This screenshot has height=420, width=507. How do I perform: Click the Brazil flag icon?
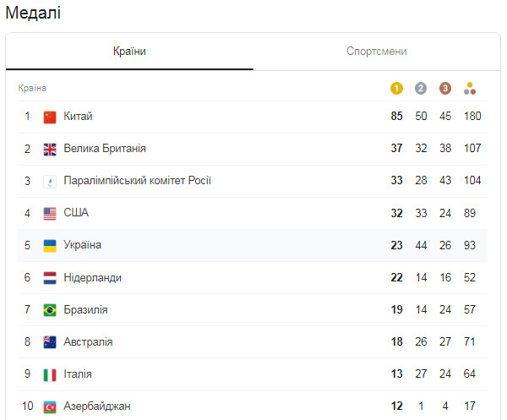(50, 310)
